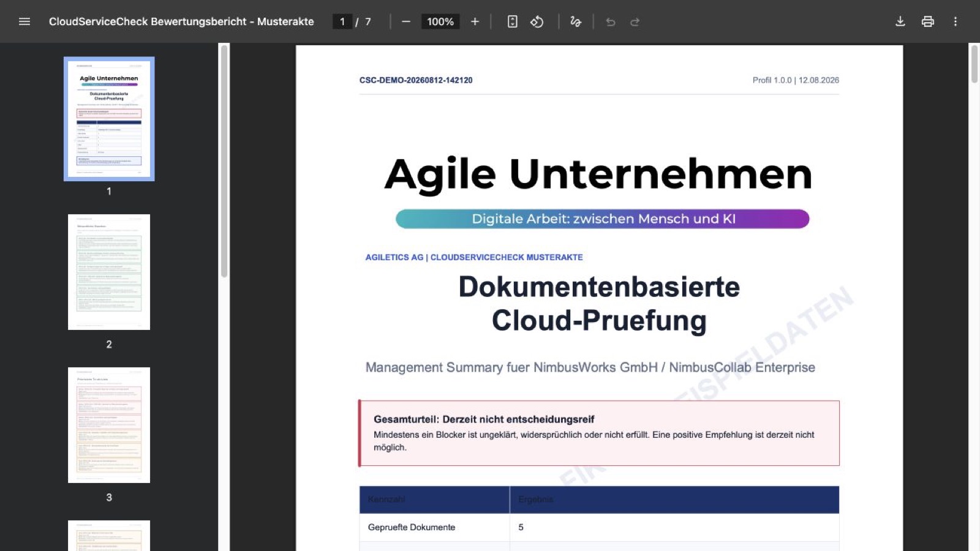Click the title Dokumentenbasierte Cloud-Pruefung

tap(600, 304)
